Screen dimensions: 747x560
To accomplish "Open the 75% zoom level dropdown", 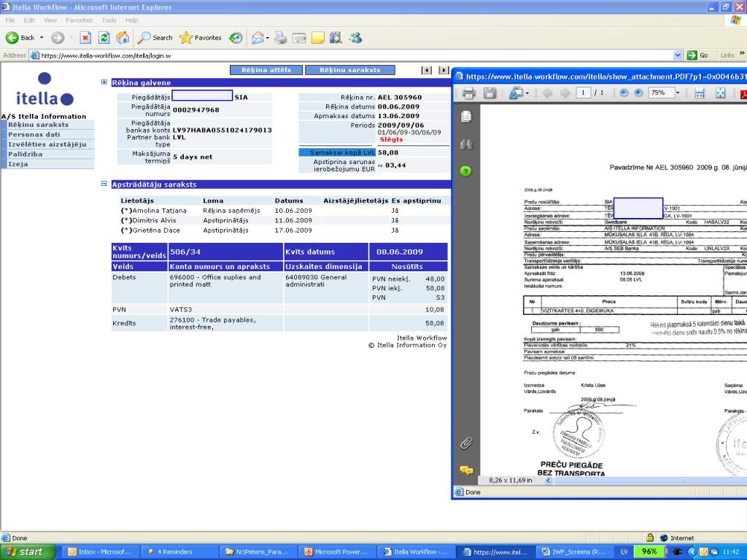I will click(x=678, y=93).
